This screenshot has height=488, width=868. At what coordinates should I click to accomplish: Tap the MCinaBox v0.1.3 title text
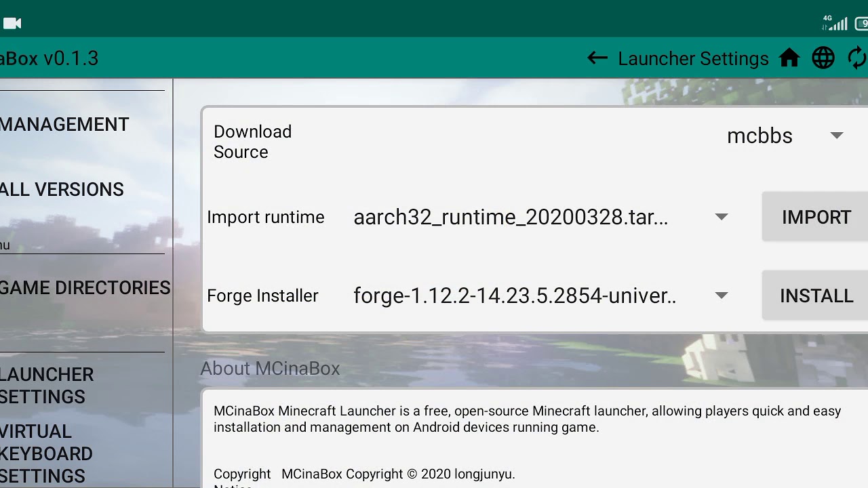[x=50, y=58]
